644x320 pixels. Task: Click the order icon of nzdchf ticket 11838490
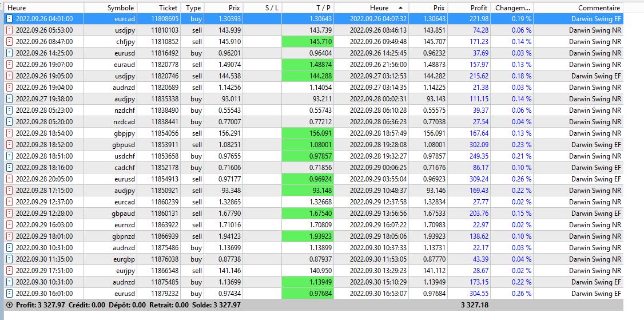(10, 110)
